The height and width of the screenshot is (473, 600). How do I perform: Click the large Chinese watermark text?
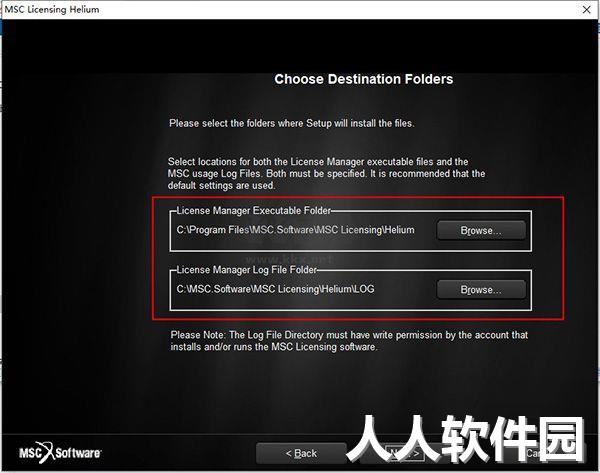click(465, 439)
